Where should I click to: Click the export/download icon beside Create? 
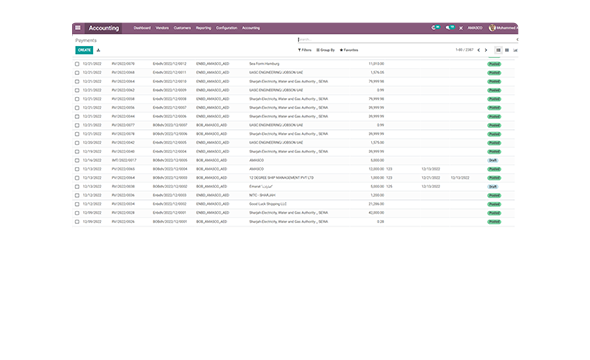[99, 50]
